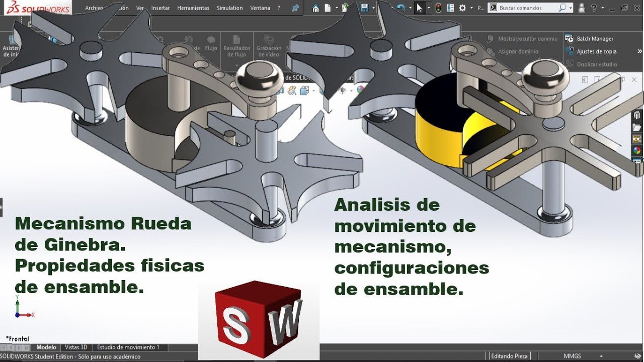The image size is (644, 362).
Task: Click the pin icon beside menu bar
Action: pos(295,8)
